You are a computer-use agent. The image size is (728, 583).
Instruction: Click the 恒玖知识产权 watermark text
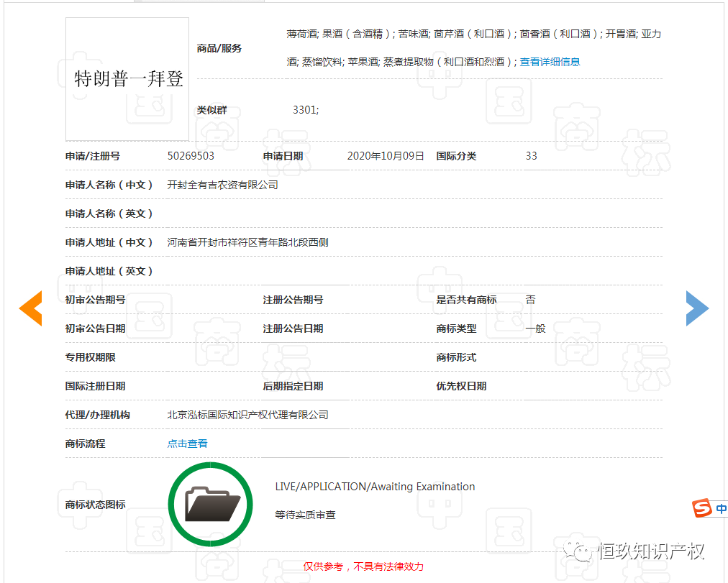pyautogui.click(x=651, y=551)
